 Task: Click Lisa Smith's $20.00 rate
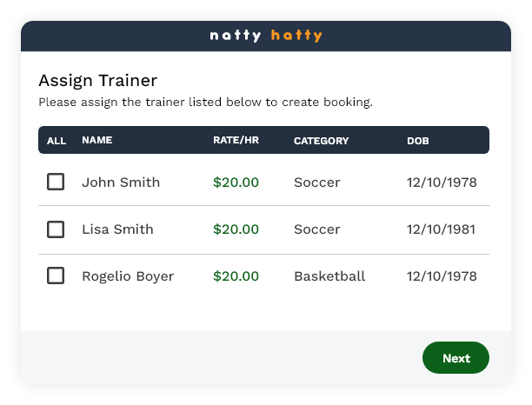[236, 229]
